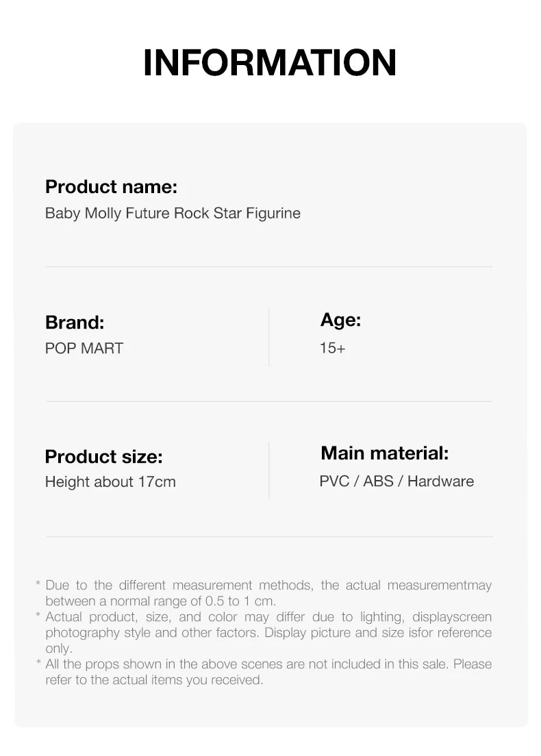The width and height of the screenshot is (541, 756).
Task: Click the "PVC / ABS / Hardware" text
Action: 397,481
